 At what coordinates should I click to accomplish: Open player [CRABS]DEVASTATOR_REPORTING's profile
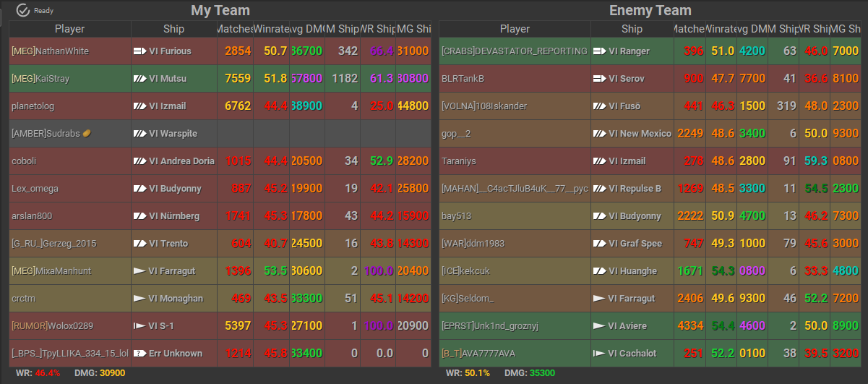514,51
